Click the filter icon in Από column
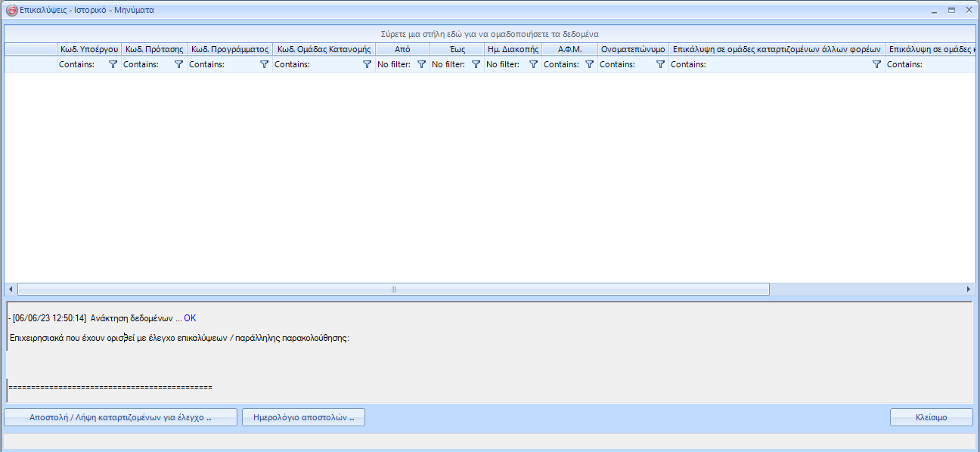980x452 pixels. tap(421, 65)
